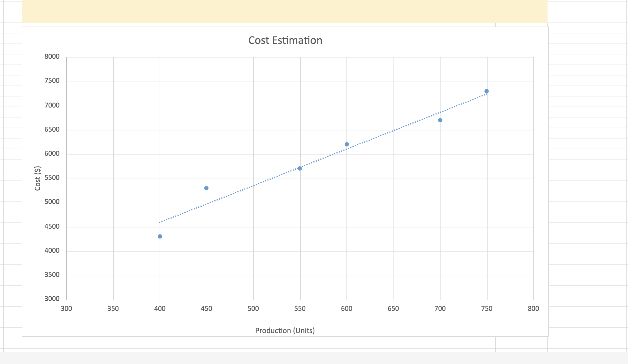This screenshot has width=628, height=364.
Task: Click the 600 label on the production axis
Action: click(x=347, y=309)
